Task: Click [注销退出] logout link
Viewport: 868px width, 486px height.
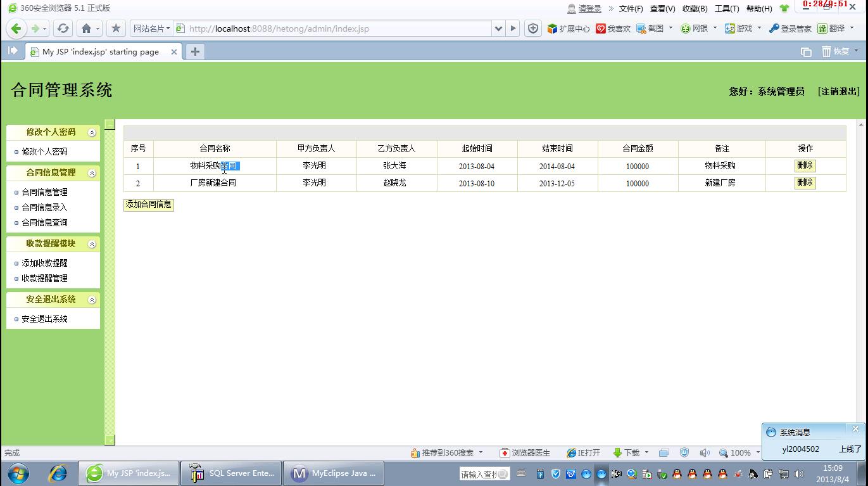Action: coord(839,91)
